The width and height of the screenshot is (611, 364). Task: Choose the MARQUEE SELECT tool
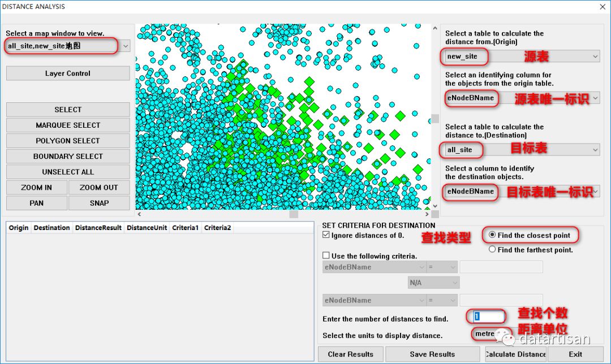(x=68, y=125)
